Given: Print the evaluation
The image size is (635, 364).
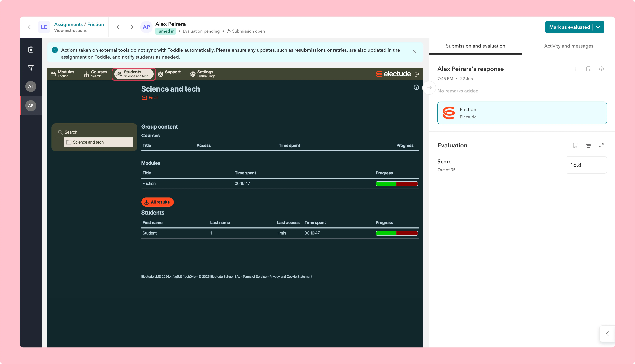Looking at the screenshot, I should point(588,145).
